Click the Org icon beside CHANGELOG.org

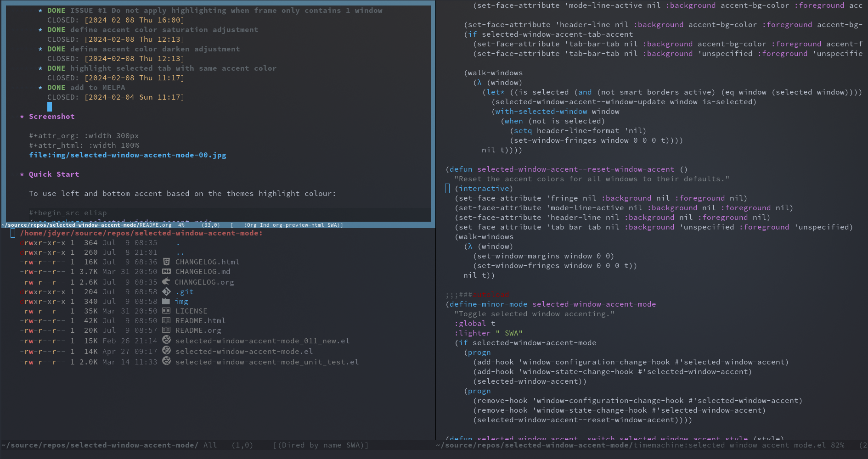click(x=166, y=281)
